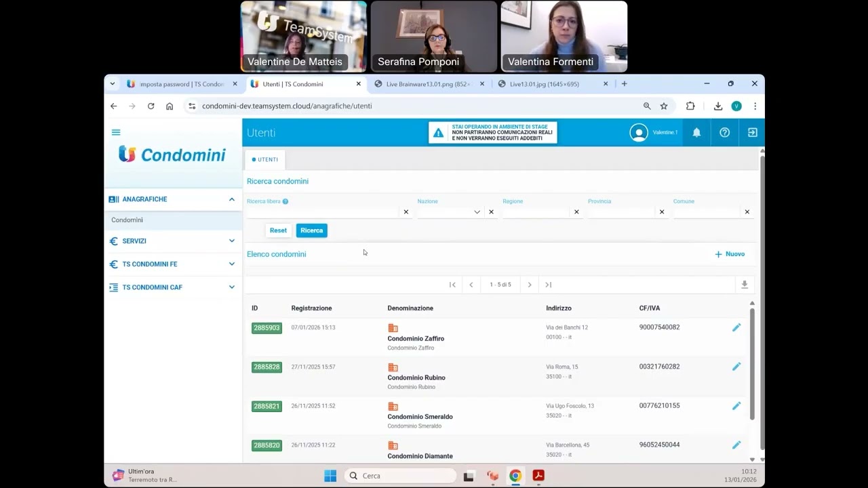Open the Valentine.1 user profile avatar

pos(639,133)
